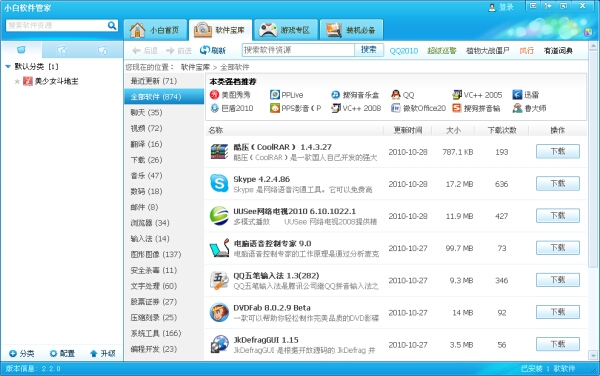Sort by the 更新时间 column header
This screenshot has height=376, width=600.
408,130
